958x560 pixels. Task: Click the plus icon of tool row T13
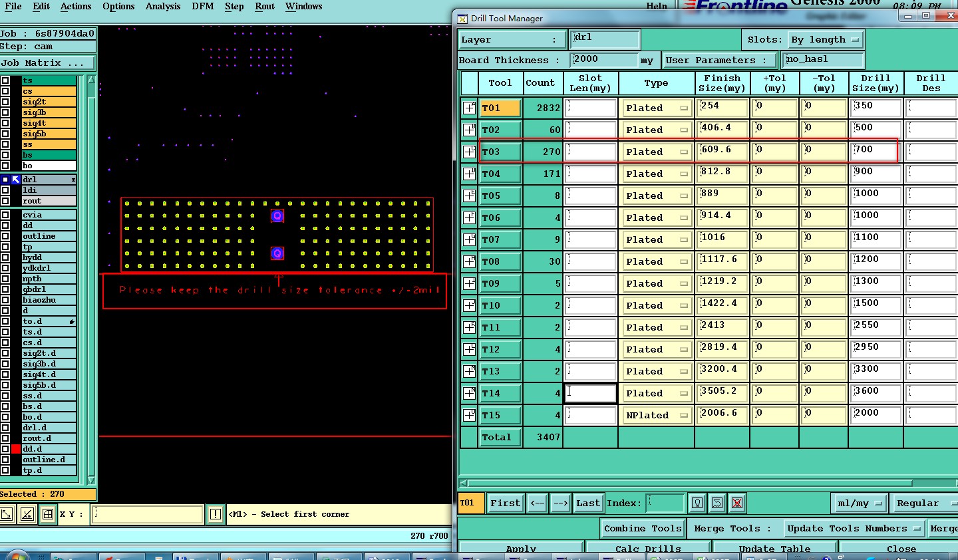[469, 371]
